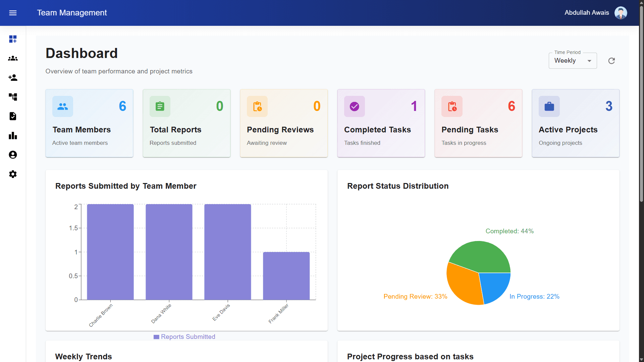Click the Eve Davis bar in chart
This screenshot has width=644, height=362.
click(228, 252)
